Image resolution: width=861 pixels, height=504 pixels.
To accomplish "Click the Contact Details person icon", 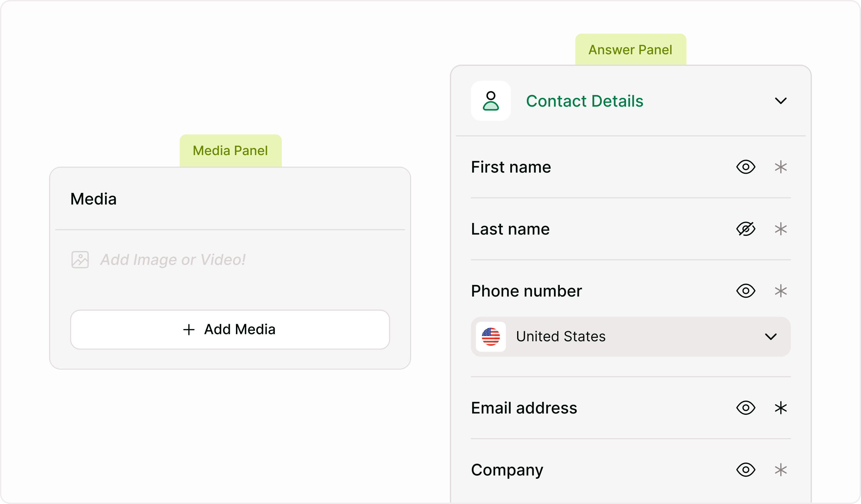I will coord(491,101).
